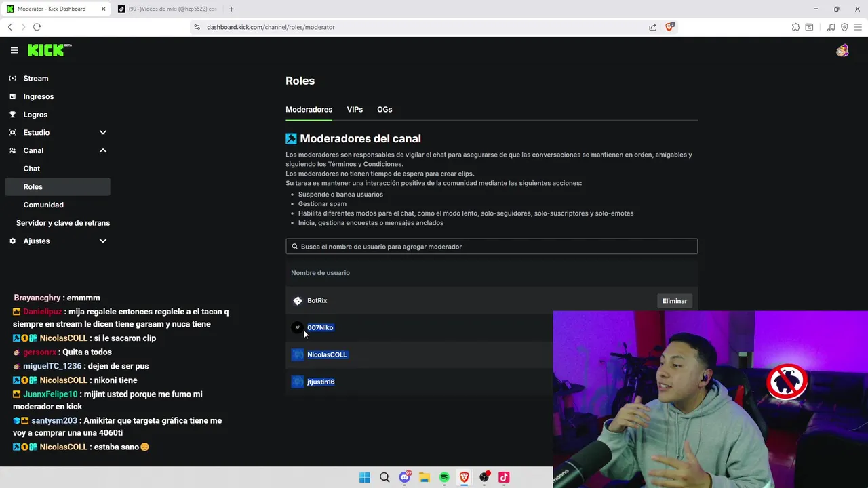Switch to the TikTok videos browser tab
This screenshot has width=868, height=488.
(x=167, y=9)
